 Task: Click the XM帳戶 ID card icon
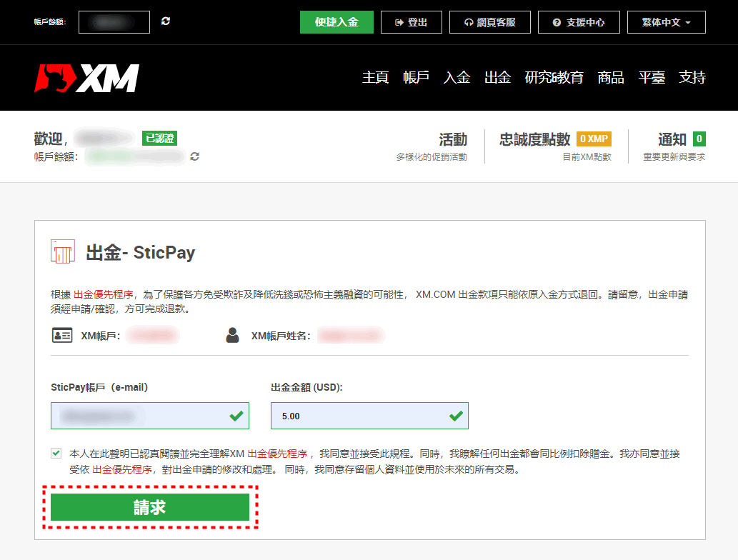tap(62, 336)
